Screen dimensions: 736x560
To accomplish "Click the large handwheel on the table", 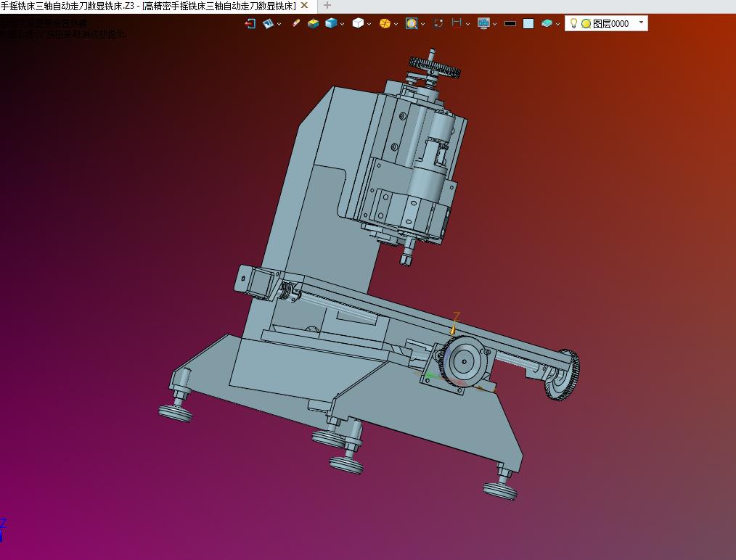I will 465,361.
